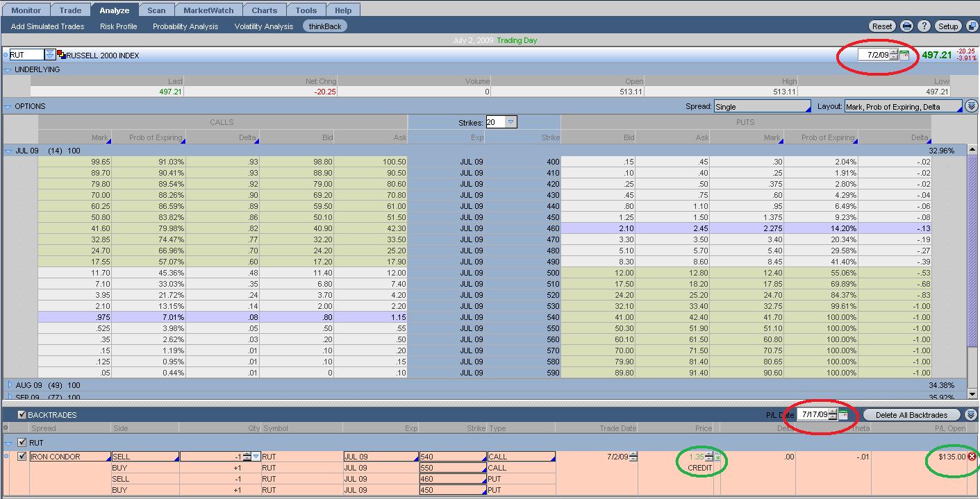Open help via the question mark icon
The height and width of the screenshot is (499, 980).
(x=924, y=26)
